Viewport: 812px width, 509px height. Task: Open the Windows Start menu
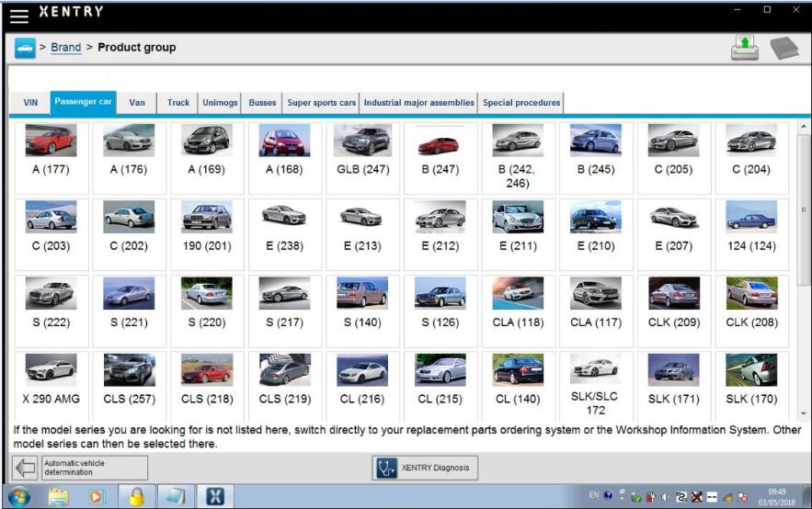pos(18,497)
